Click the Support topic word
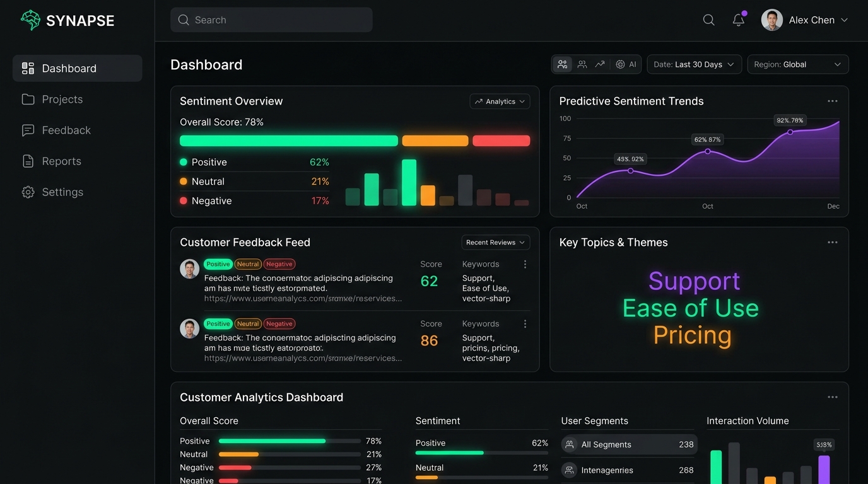868x484 pixels. click(694, 281)
